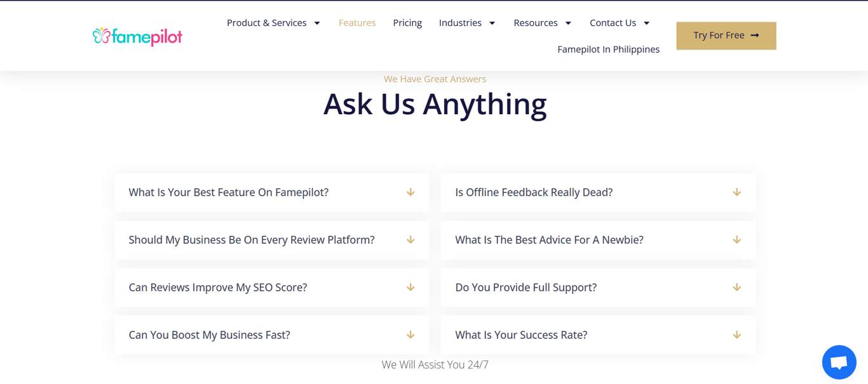
Task: Open the live chat bubble icon
Action: [839, 362]
